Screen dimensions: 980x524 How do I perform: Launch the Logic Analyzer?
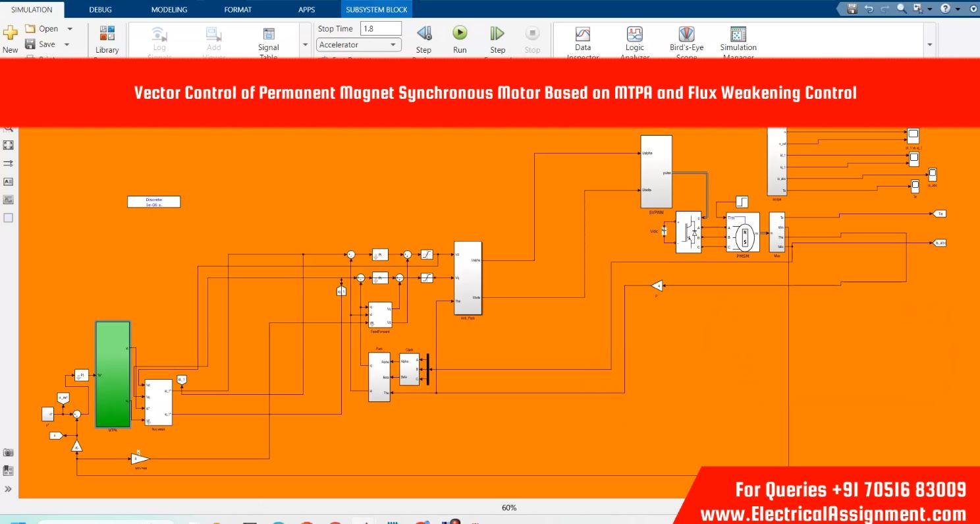(x=634, y=34)
